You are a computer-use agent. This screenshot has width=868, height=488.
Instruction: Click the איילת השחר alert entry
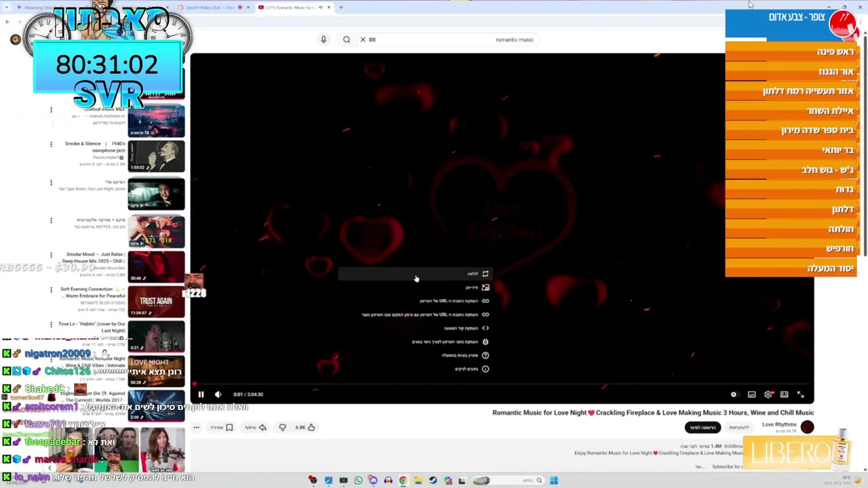(791, 110)
